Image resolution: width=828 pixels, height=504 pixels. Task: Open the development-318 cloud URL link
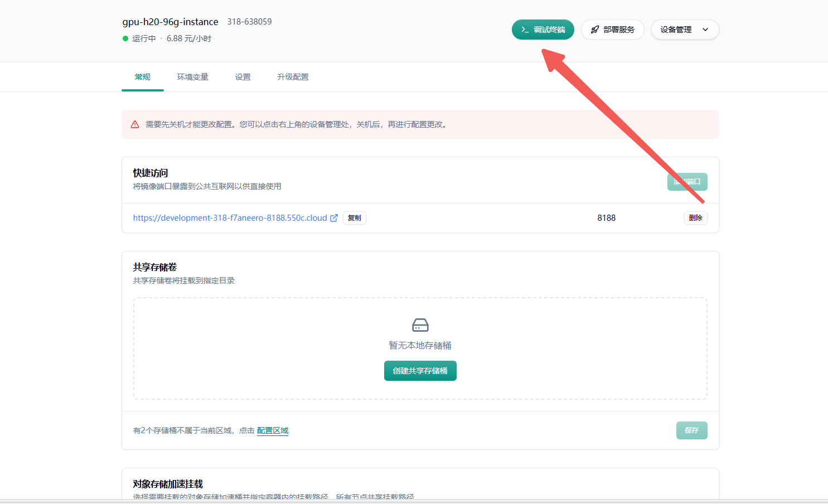pos(230,218)
